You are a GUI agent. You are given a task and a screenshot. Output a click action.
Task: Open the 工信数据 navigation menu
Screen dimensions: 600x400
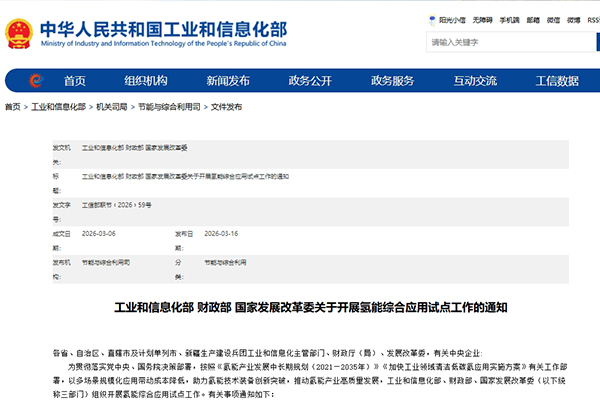557,81
